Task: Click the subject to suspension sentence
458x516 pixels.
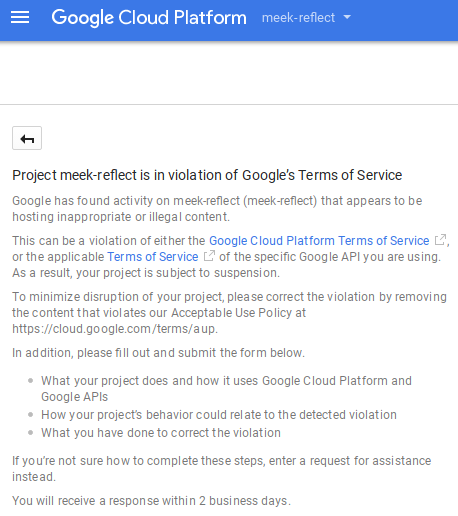Action: pos(146,273)
